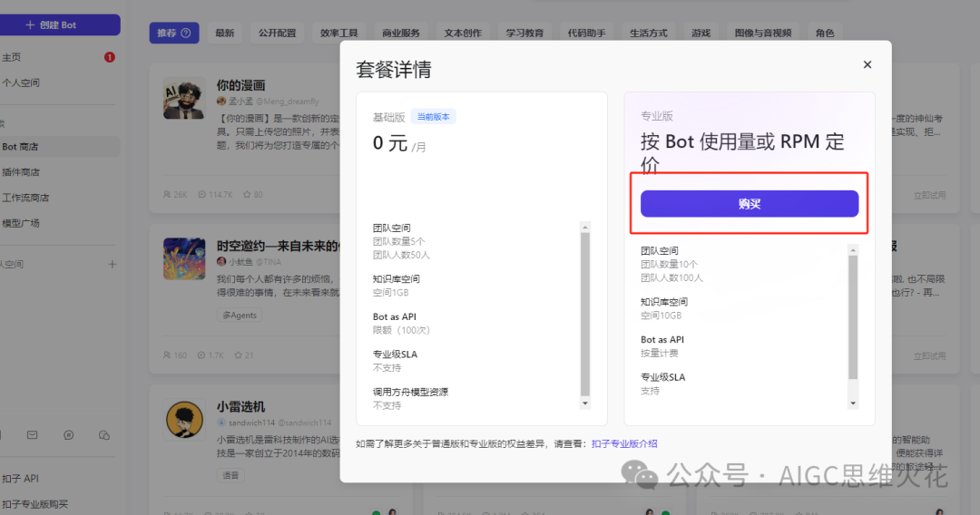Click the 专业版 feature list scrollbar thumb
Image resolution: width=980 pixels, height=515 pixels.
(853, 317)
